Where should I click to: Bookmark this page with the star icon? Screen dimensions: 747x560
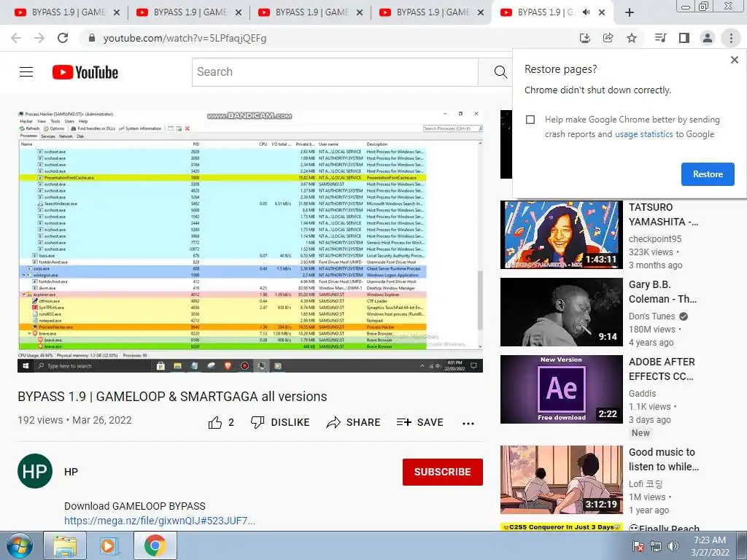[x=632, y=38]
